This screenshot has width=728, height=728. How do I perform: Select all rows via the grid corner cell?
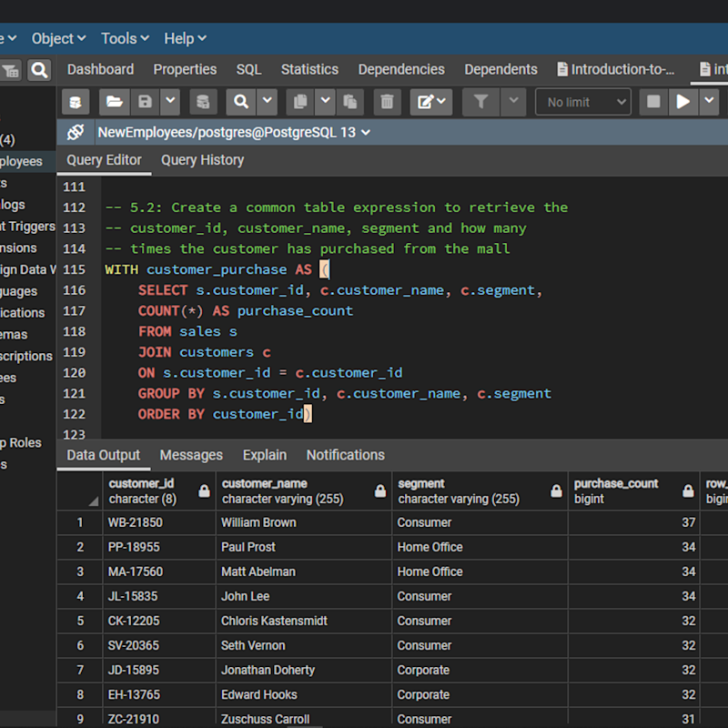[79, 491]
